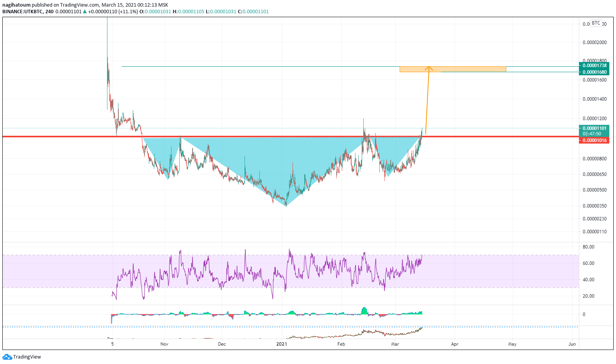Click the high price H:0.00001105
Image resolution: width=616 pixels, height=364 pixels.
[x=188, y=12]
